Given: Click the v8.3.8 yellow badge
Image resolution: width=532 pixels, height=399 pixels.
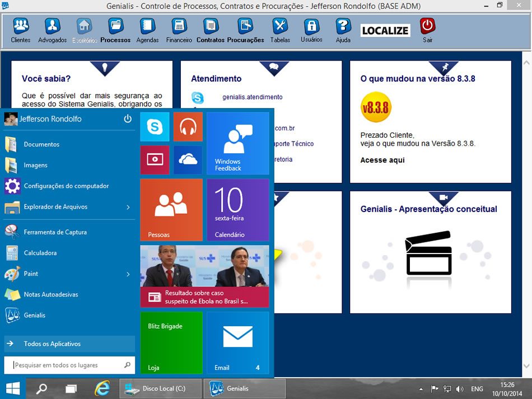Looking at the screenshot, I should point(376,107).
